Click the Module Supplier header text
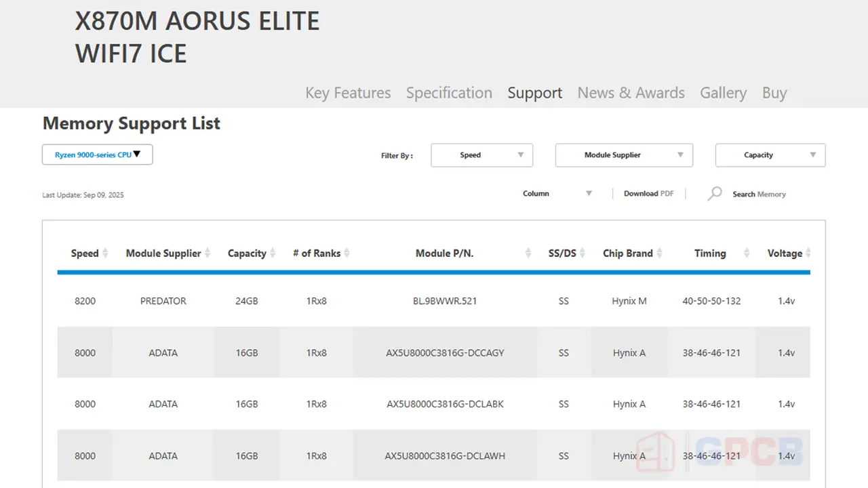This screenshot has height=488, width=868. 163,253
